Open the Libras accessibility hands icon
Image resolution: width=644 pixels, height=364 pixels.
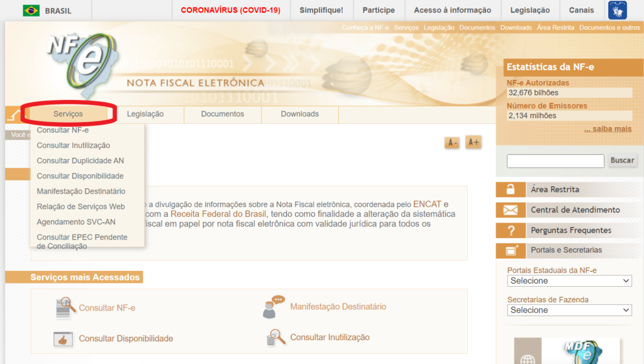point(618,10)
